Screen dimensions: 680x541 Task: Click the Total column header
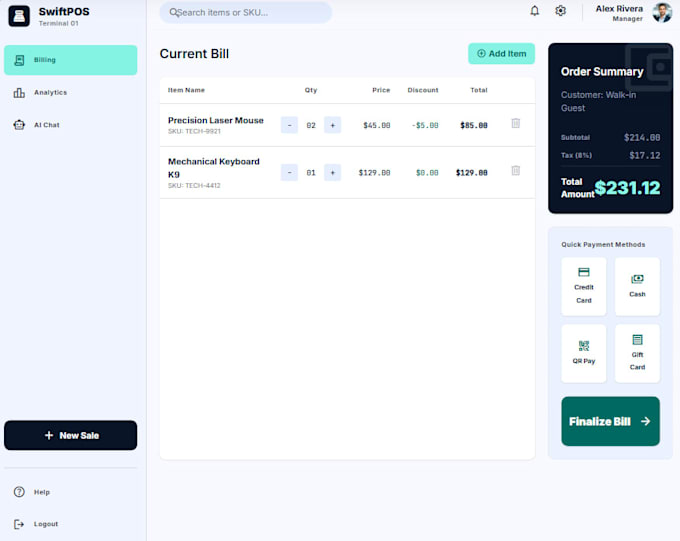(479, 90)
